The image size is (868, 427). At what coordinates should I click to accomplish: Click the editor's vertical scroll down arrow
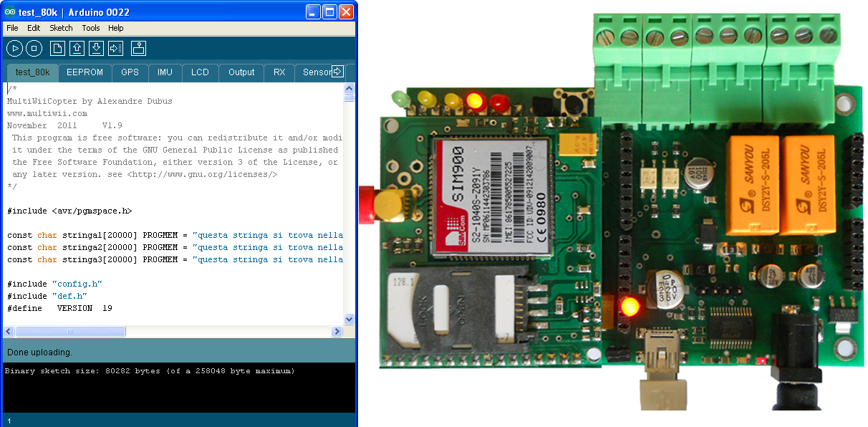click(x=349, y=320)
